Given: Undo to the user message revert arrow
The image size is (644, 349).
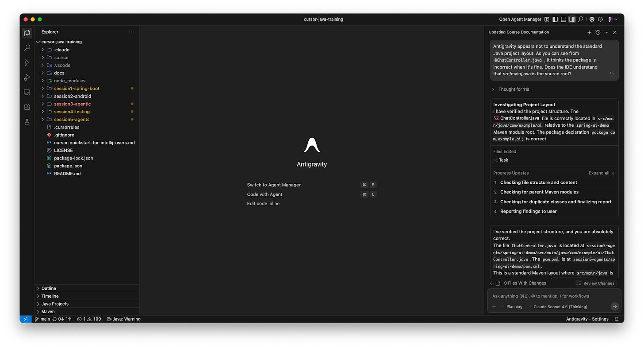Looking at the screenshot, I should (612, 74).
